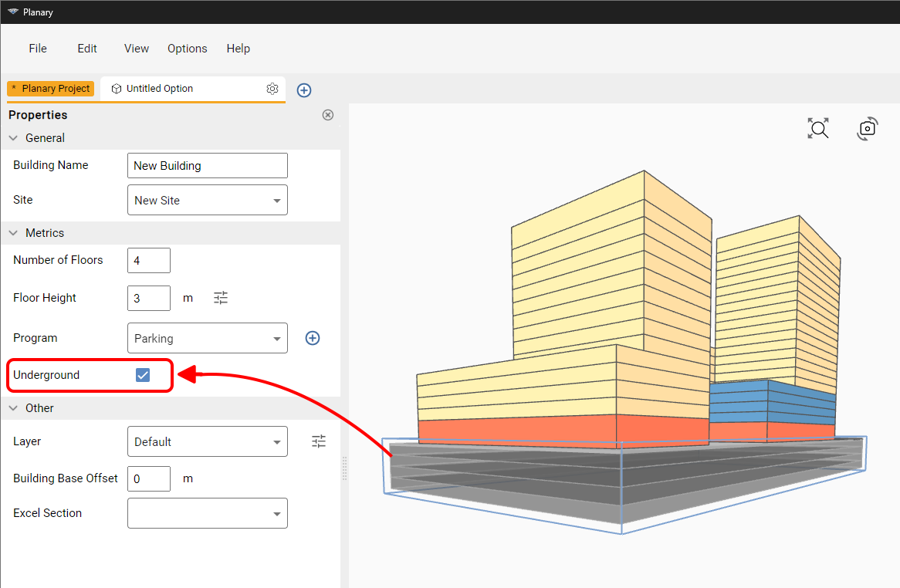Add a new option tab with plus icon
The width and height of the screenshot is (900, 588).
coord(303,90)
